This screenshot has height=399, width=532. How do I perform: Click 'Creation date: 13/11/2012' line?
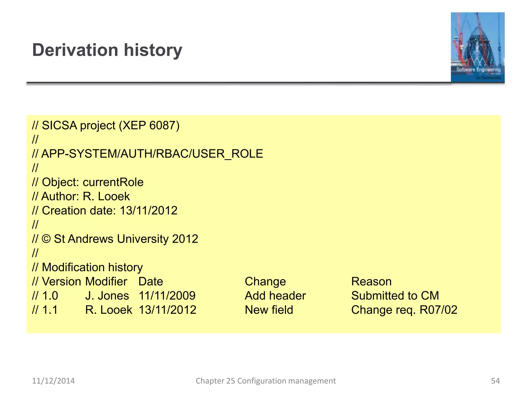110,211
